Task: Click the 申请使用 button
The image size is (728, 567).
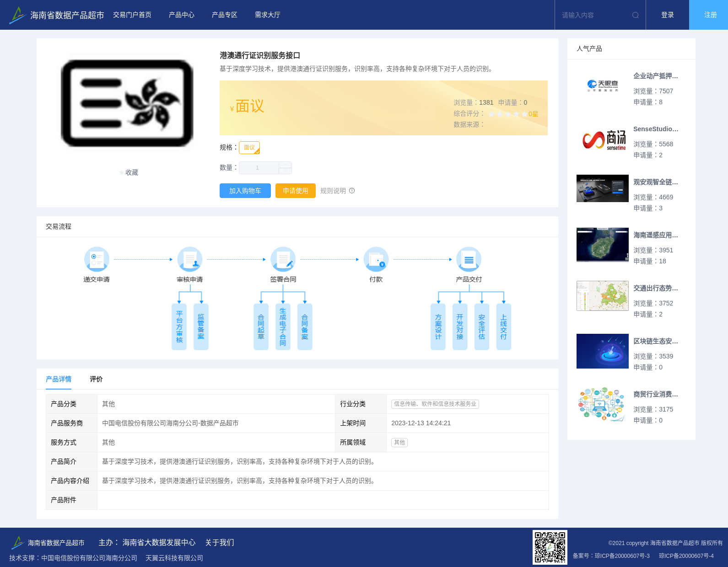Action: (x=296, y=191)
